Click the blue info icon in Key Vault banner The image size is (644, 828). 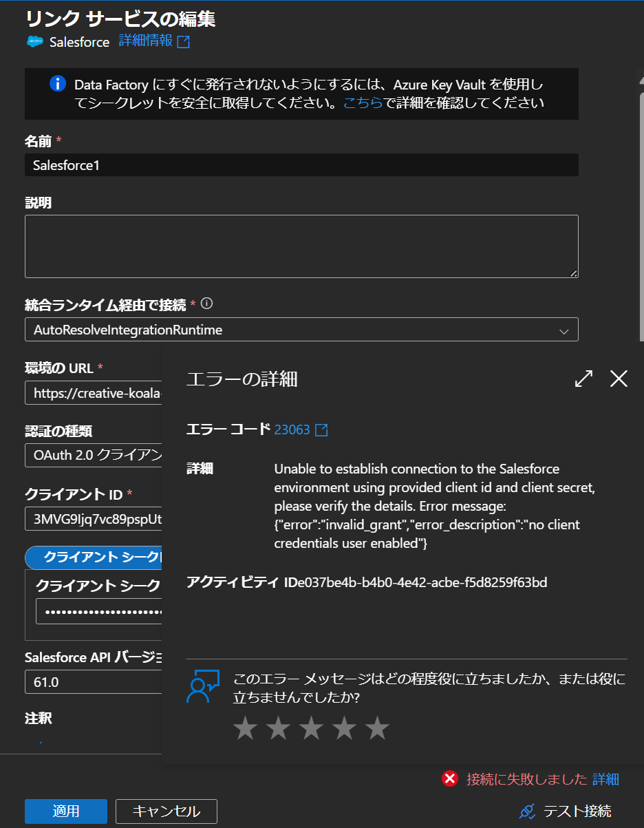pos(58,85)
